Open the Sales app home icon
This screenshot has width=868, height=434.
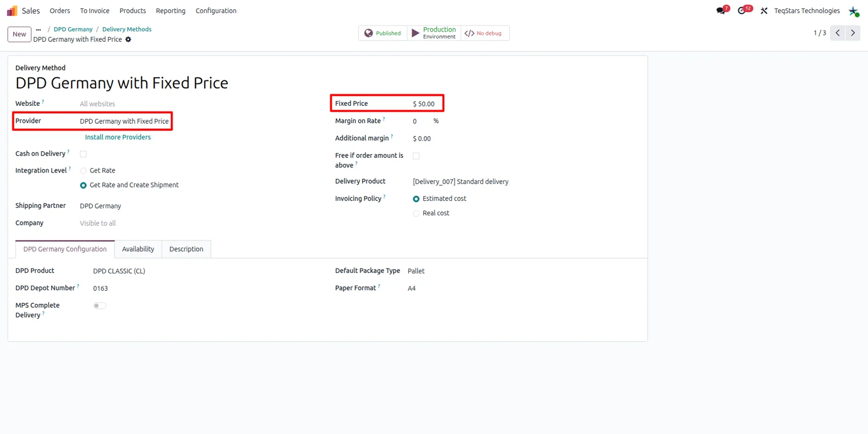click(12, 11)
